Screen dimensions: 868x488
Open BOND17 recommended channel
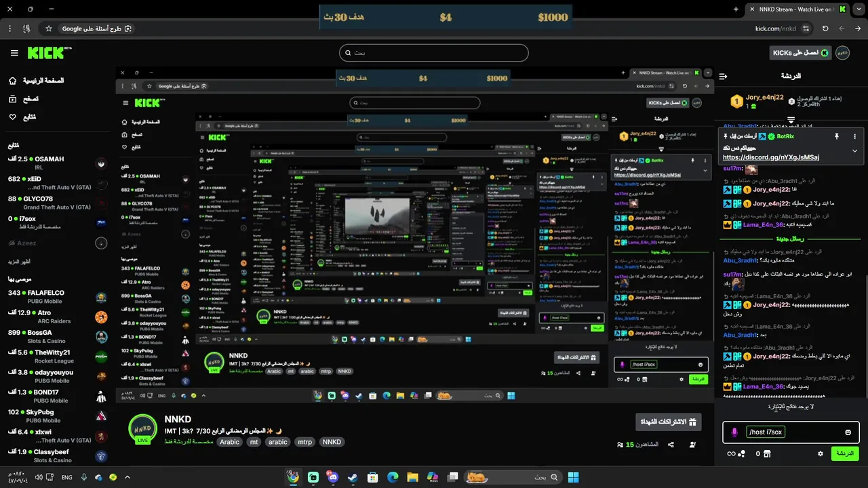coord(58,396)
